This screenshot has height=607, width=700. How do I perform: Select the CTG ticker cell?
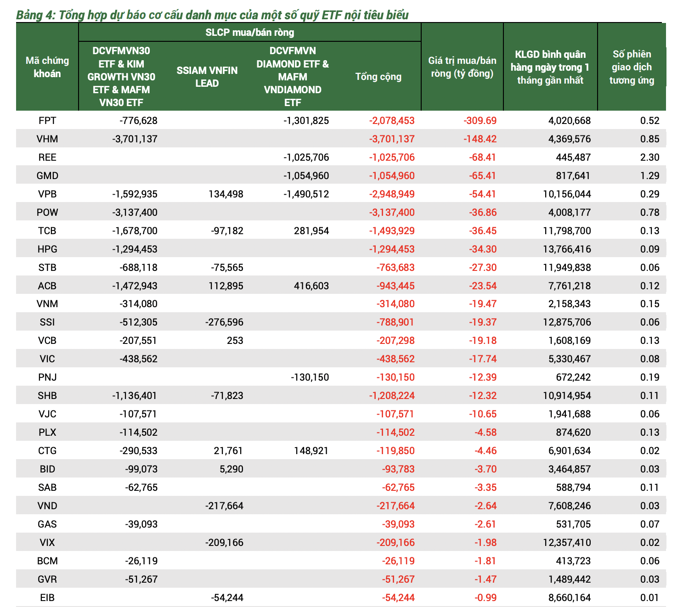click(x=47, y=451)
